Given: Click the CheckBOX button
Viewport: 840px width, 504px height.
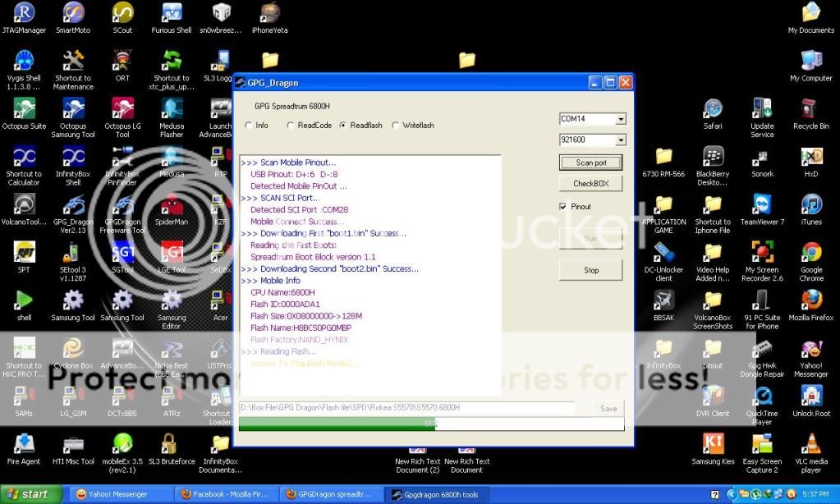Looking at the screenshot, I should pos(590,183).
